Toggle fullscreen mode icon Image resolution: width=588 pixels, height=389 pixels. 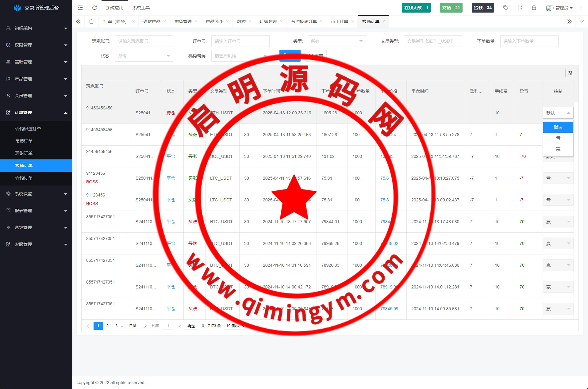coord(520,8)
